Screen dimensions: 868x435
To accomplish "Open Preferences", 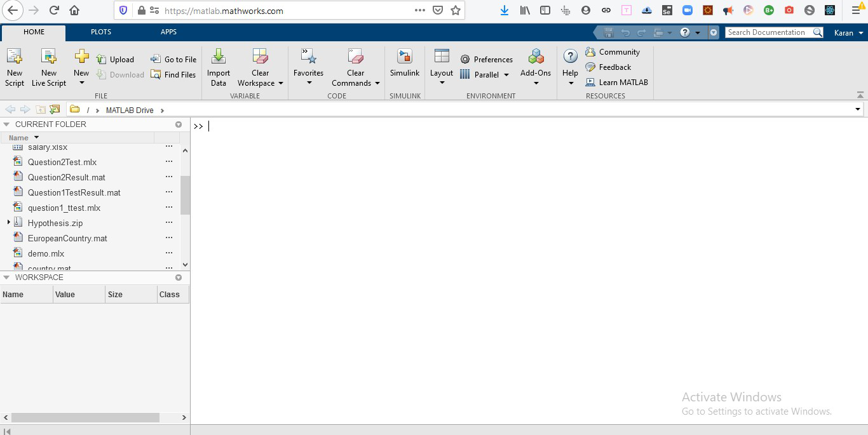I will pos(486,59).
